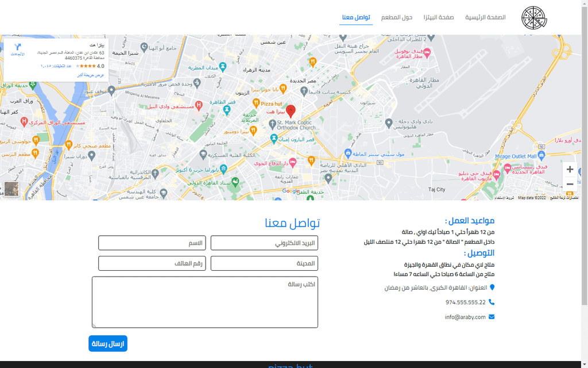
Task: Click the location pin icon beside العنوان
Action: (x=492, y=287)
